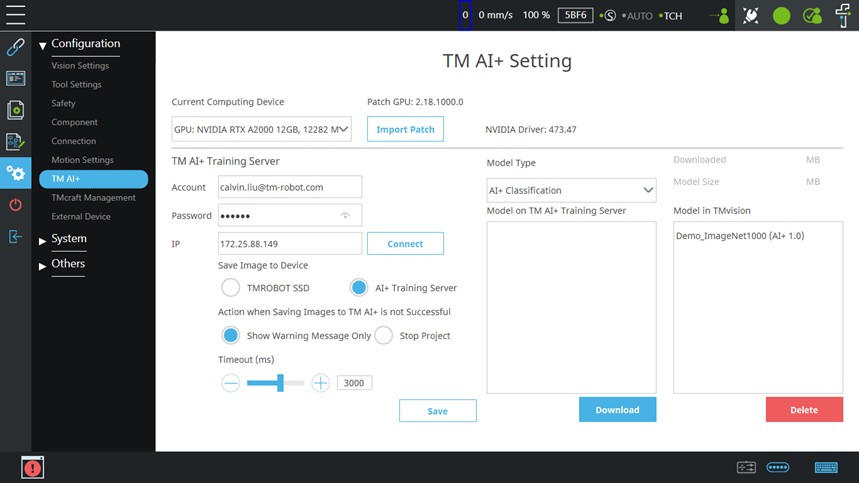This screenshot has height=483, width=859.
Task: Open the dashboard view panel icon
Action: point(15,78)
